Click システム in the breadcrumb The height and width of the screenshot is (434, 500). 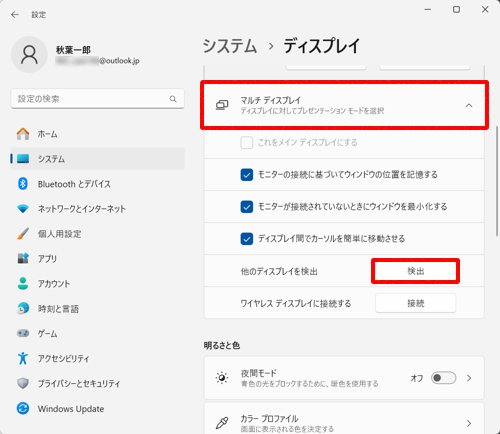[x=230, y=46]
